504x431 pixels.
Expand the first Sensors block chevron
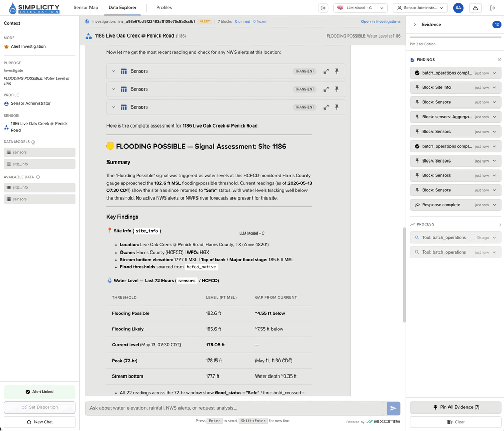tap(114, 71)
